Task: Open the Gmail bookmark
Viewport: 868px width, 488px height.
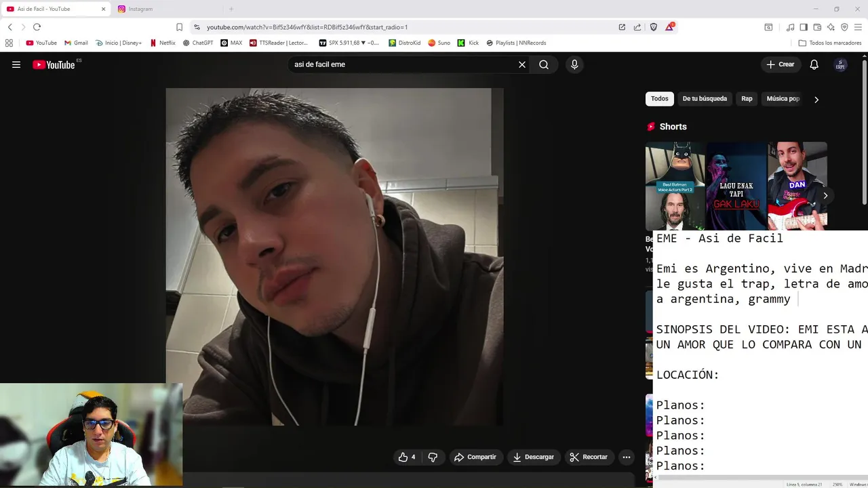Action: [x=76, y=43]
